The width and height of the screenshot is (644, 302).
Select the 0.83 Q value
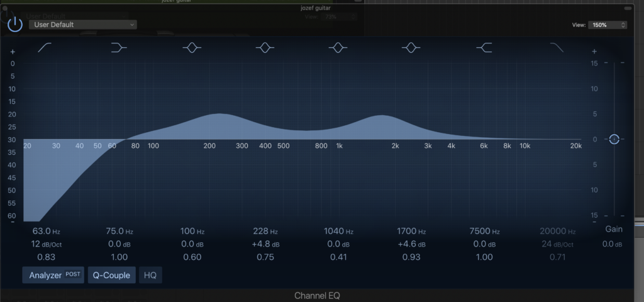pyautogui.click(x=46, y=257)
